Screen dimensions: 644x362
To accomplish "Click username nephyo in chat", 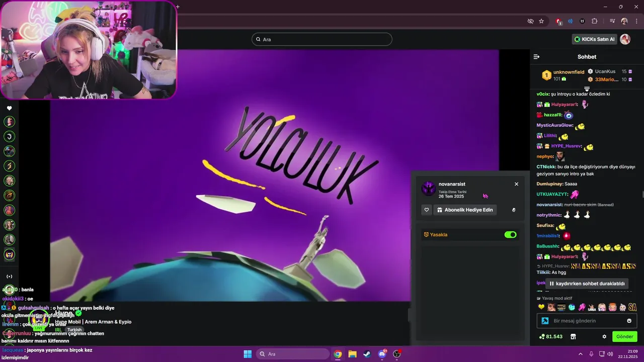I will tap(545, 156).
